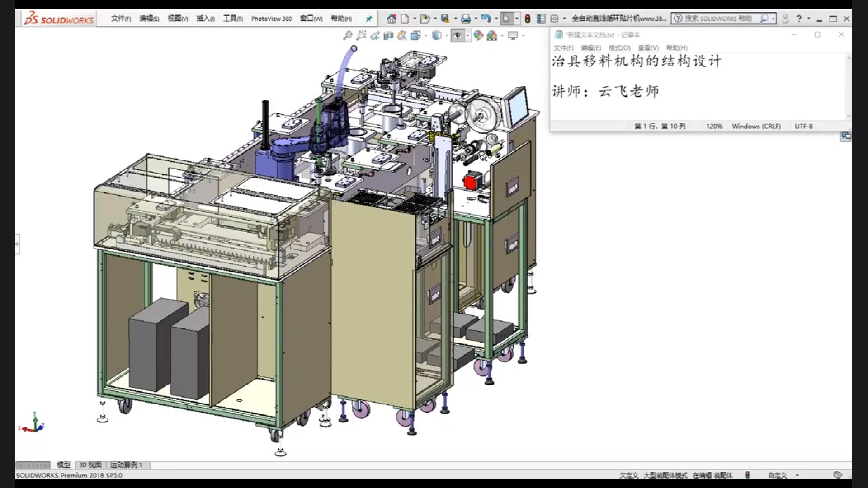This screenshot has height=488, width=868.
Task: Switch to the 运动算例 1 tab
Action: click(x=126, y=465)
